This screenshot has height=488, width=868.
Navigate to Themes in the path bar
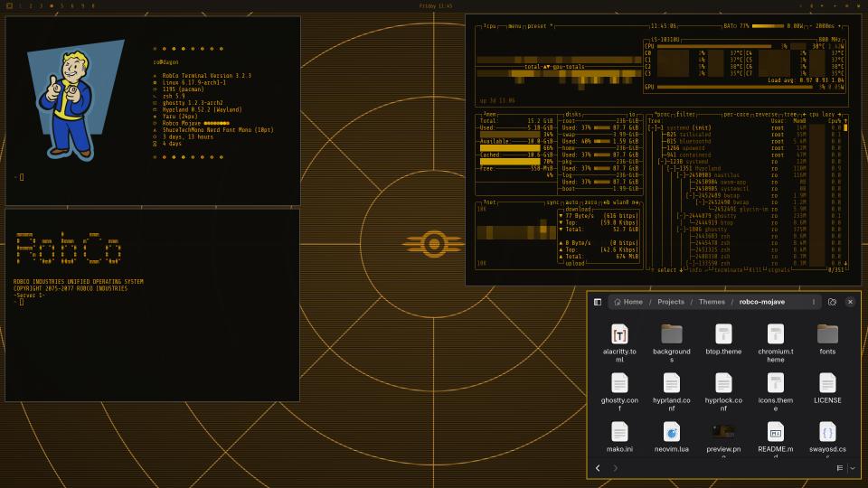(712, 302)
